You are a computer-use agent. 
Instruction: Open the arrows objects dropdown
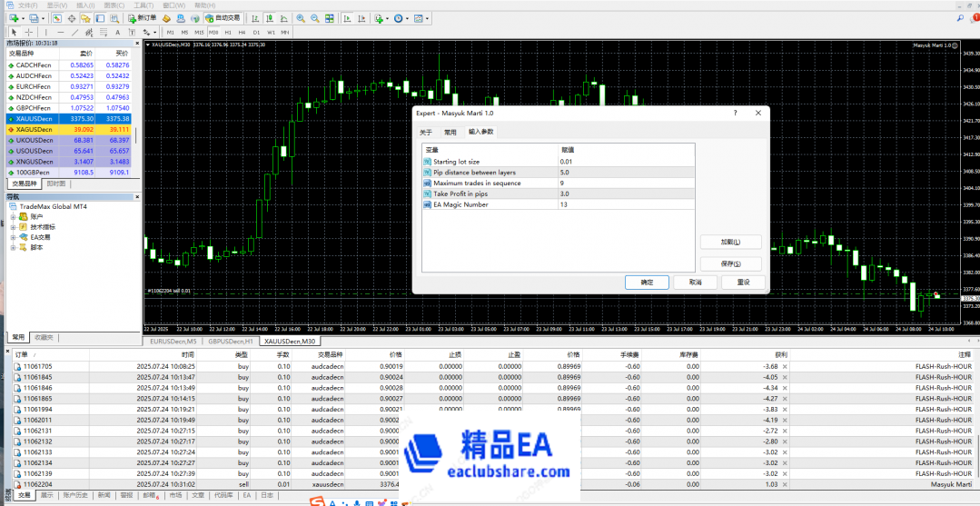pyautogui.click(x=155, y=32)
